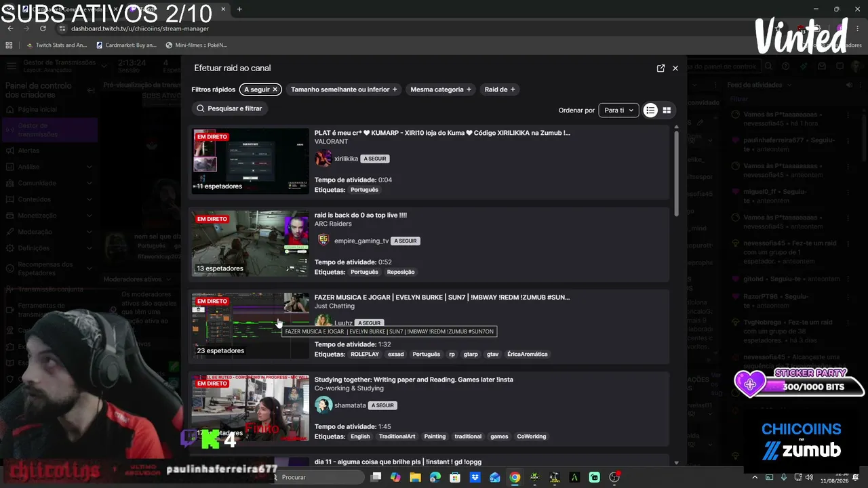Add Tamanho semelhante ou inferior filter
The width and height of the screenshot is (868, 488).
(344, 89)
